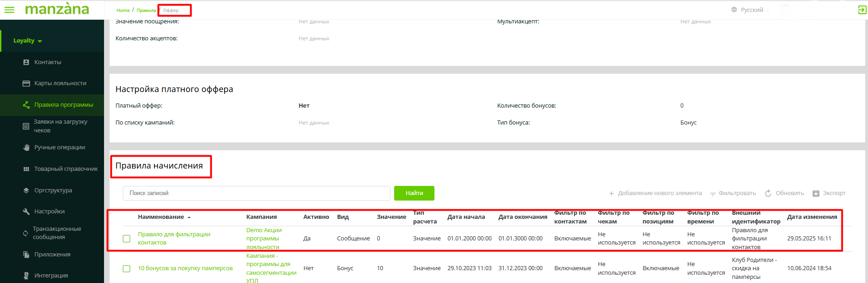Open the hamburger menu icon

tap(9, 10)
